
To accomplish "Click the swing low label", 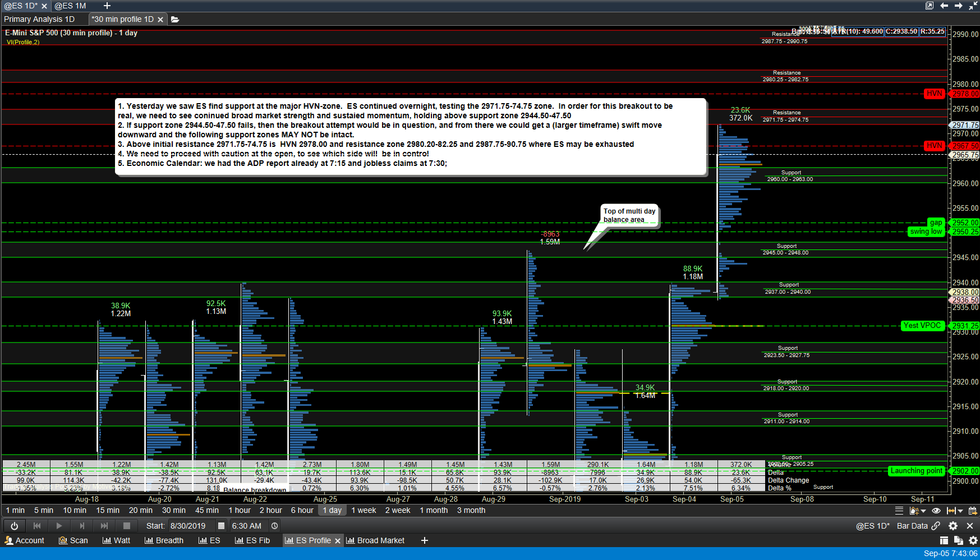I will [926, 232].
